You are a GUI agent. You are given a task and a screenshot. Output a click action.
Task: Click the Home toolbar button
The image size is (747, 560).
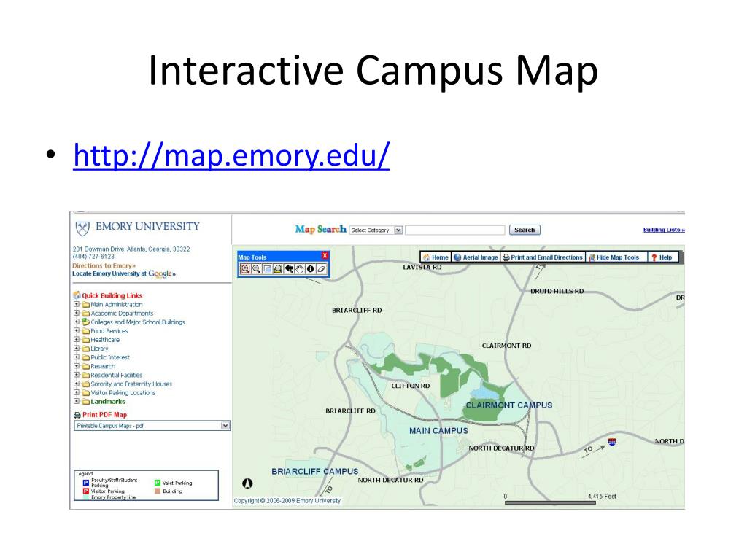[436, 257]
